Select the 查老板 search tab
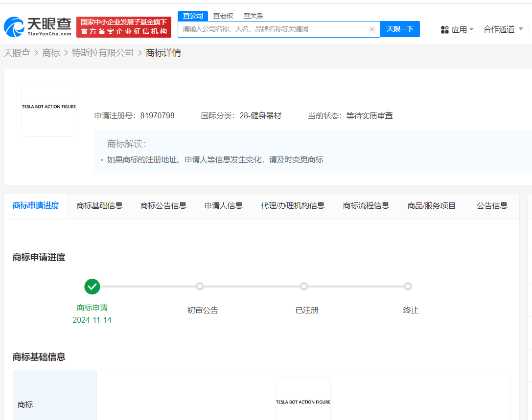 223,16
